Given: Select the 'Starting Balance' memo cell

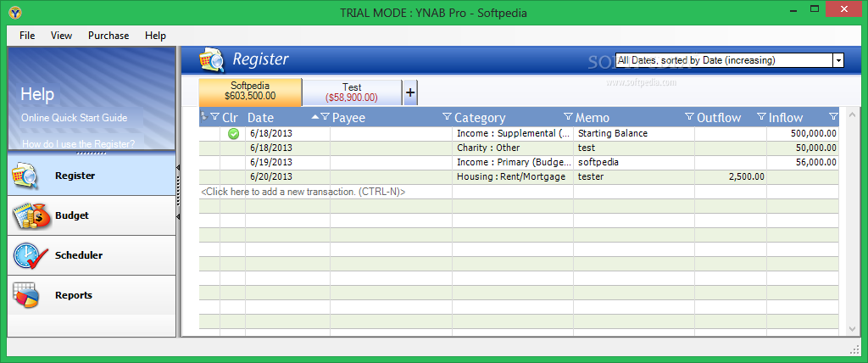Looking at the screenshot, I should pos(634,133).
